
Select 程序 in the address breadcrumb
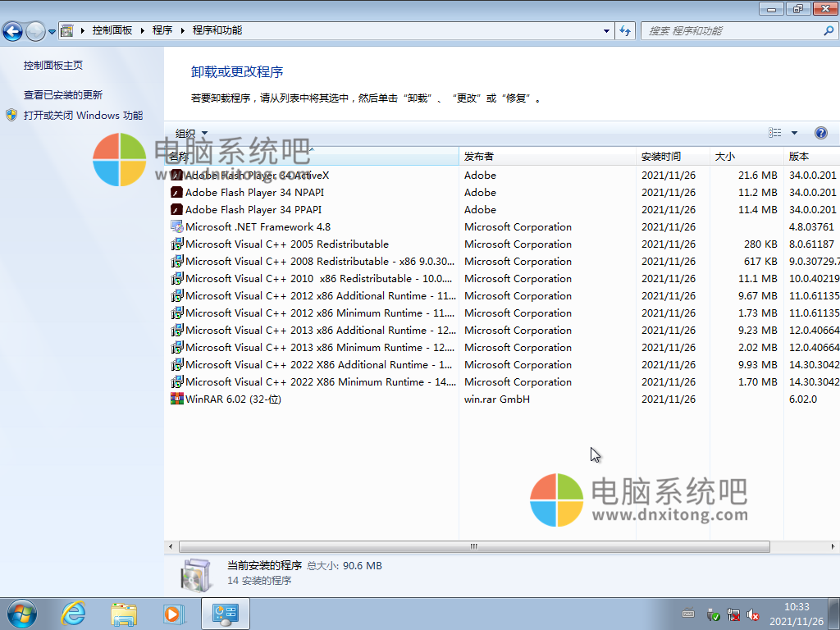(x=162, y=30)
